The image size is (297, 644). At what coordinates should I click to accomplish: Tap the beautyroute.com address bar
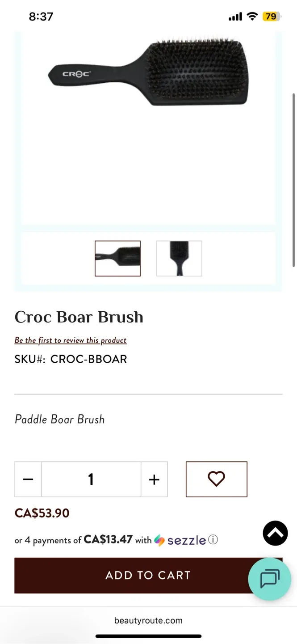(148, 620)
